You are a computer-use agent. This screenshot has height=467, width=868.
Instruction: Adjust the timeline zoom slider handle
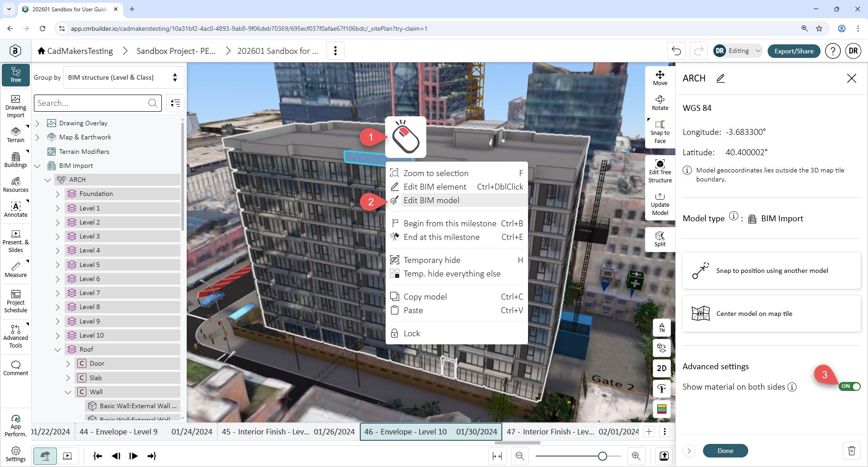(602, 456)
